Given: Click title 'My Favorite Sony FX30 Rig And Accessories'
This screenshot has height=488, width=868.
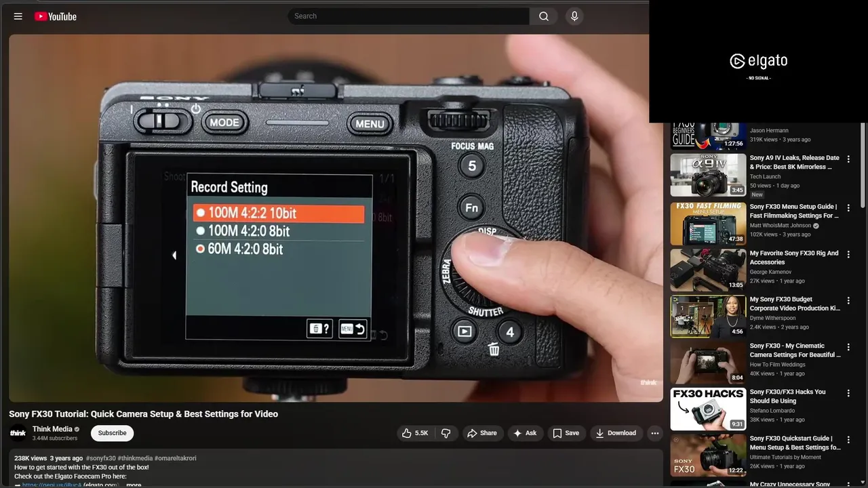Looking at the screenshot, I should tap(794, 258).
